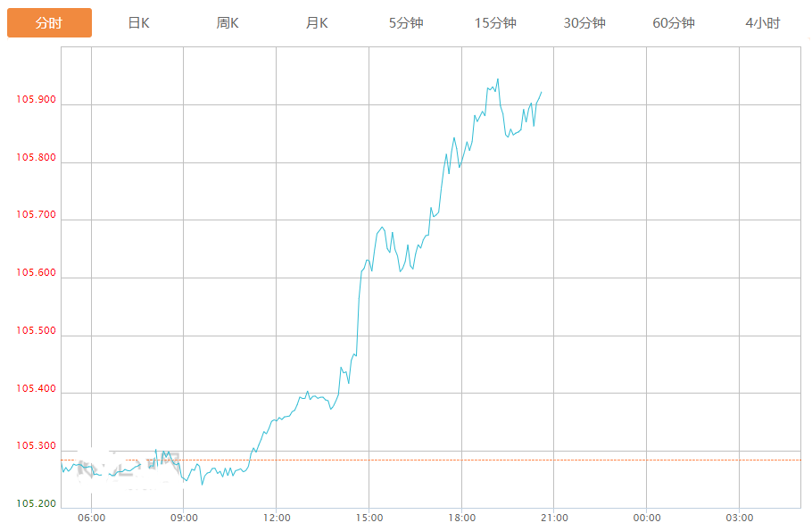Switch to the 月K monthly tab

click(317, 23)
